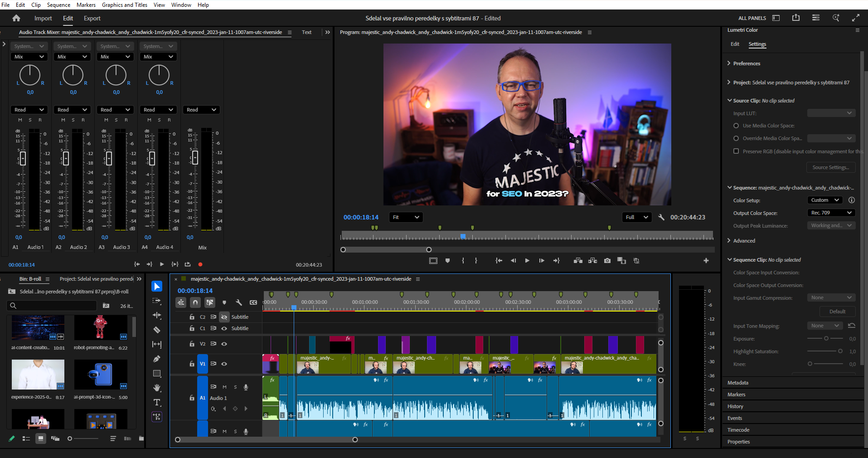868x458 pixels.
Task: Click the Source Settings button
Action: [830, 167]
